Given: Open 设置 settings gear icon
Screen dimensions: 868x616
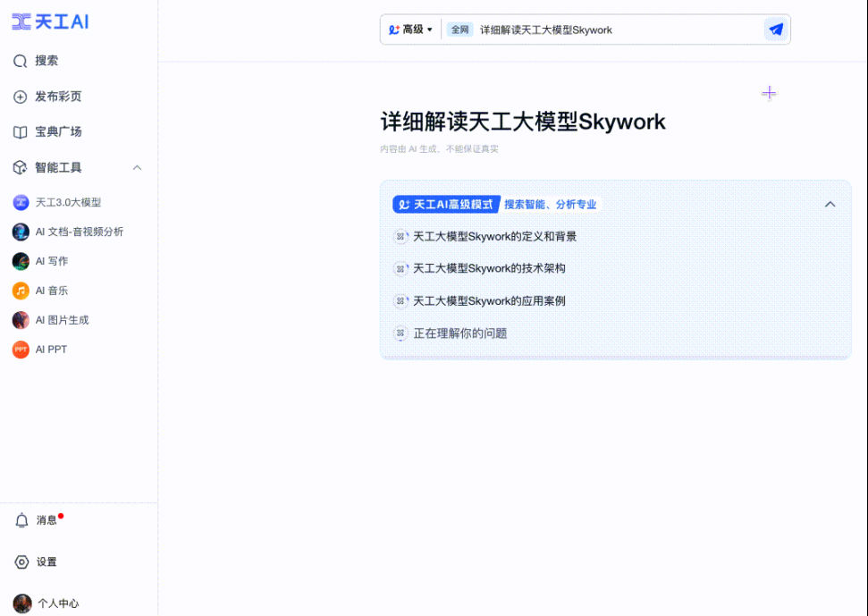Looking at the screenshot, I should [x=22, y=562].
